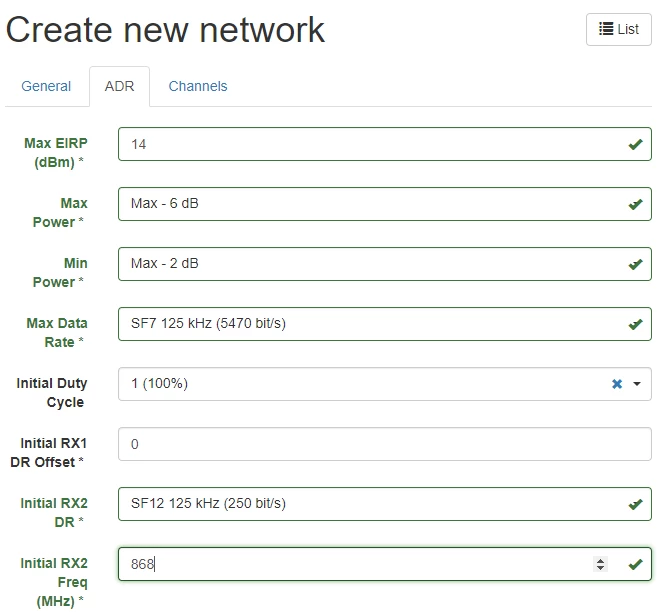
Task: Select the ADR tab
Action: (x=120, y=86)
